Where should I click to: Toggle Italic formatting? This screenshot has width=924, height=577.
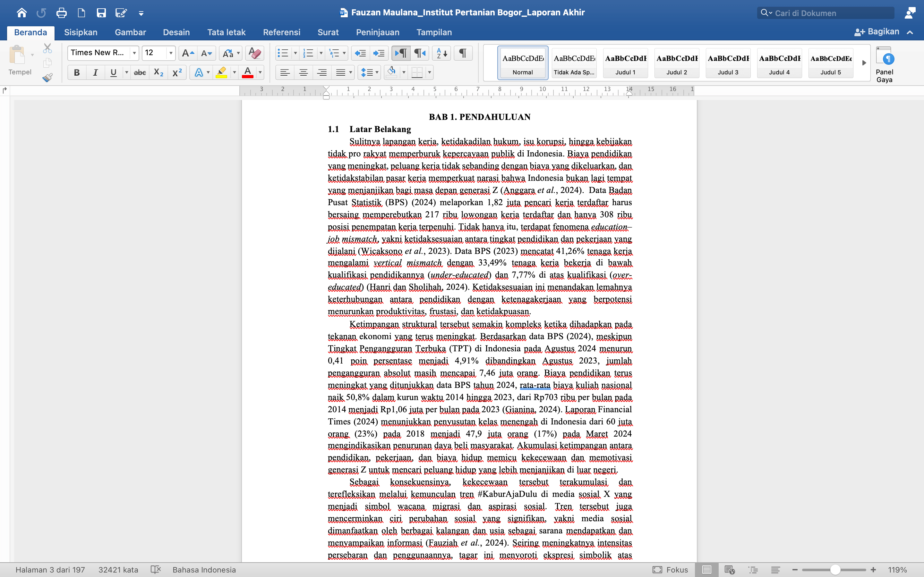point(95,72)
